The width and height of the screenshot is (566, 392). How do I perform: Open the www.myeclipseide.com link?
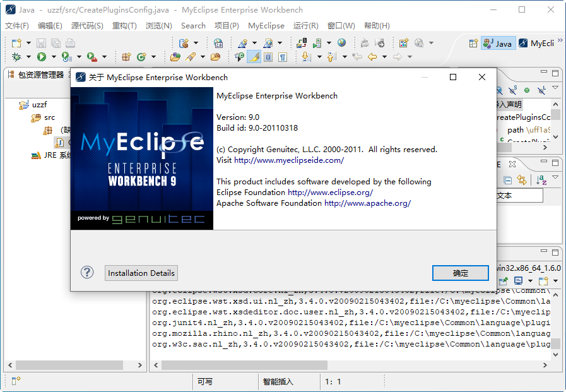point(289,160)
